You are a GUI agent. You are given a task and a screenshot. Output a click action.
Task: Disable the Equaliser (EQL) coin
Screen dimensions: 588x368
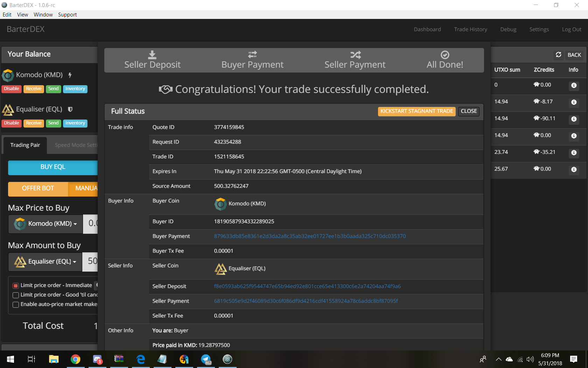click(x=12, y=123)
